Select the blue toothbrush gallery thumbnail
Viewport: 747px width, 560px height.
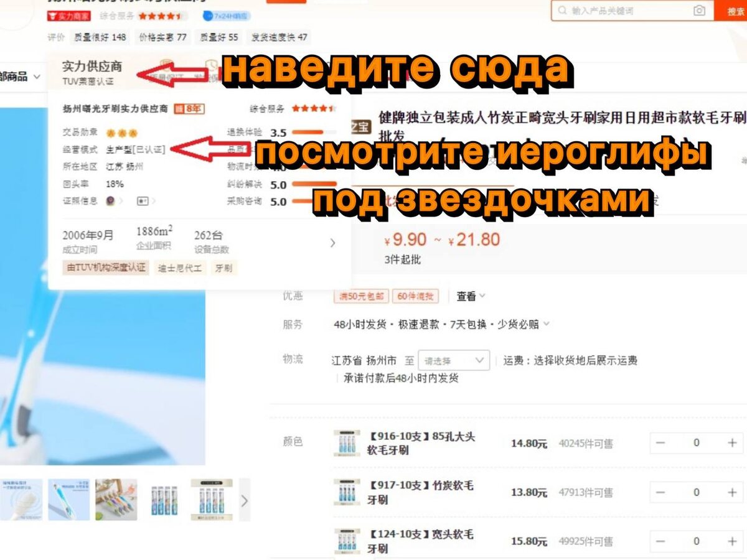(68, 500)
